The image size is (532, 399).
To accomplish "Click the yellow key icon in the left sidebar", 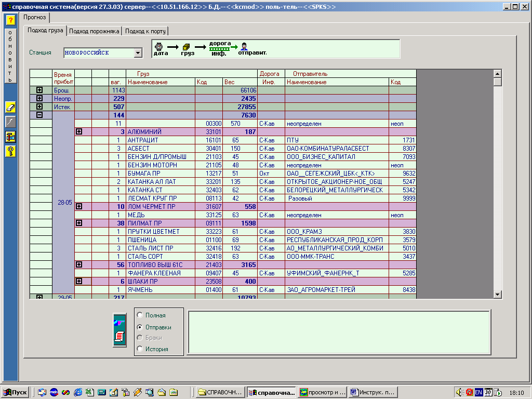I will click(10, 151).
